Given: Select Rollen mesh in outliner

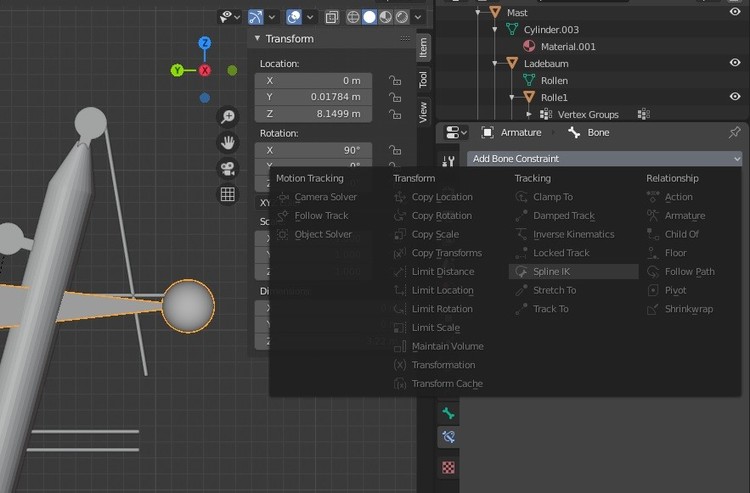Looking at the screenshot, I should pyautogui.click(x=554, y=80).
